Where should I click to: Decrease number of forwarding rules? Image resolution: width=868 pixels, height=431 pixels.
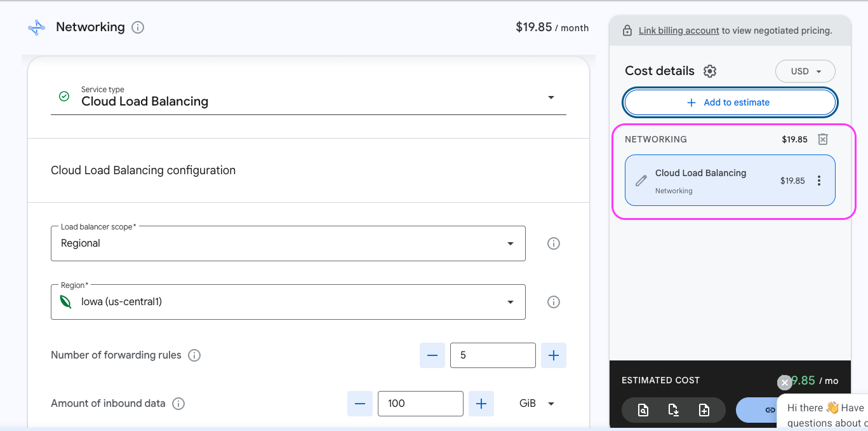point(432,355)
